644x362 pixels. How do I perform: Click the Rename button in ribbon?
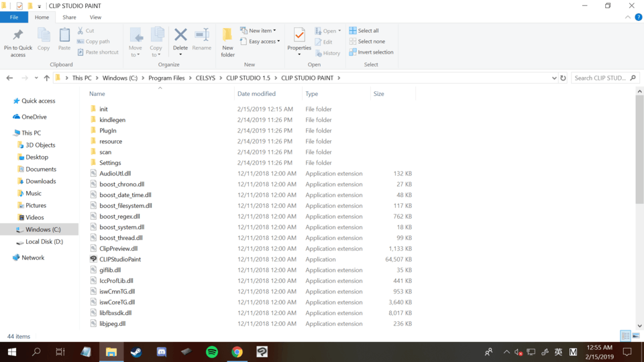[x=202, y=40]
